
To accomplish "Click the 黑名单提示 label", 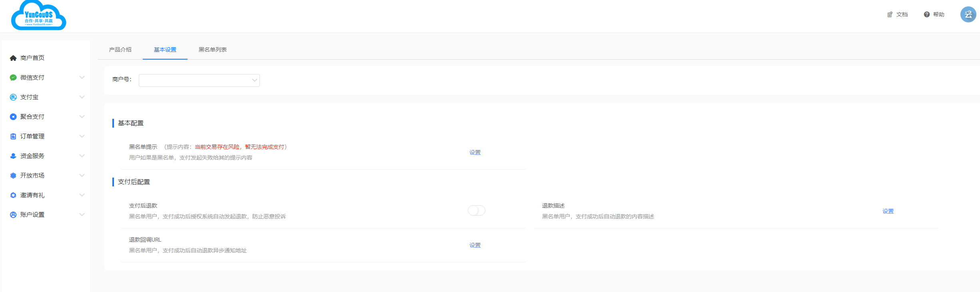I will point(143,147).
